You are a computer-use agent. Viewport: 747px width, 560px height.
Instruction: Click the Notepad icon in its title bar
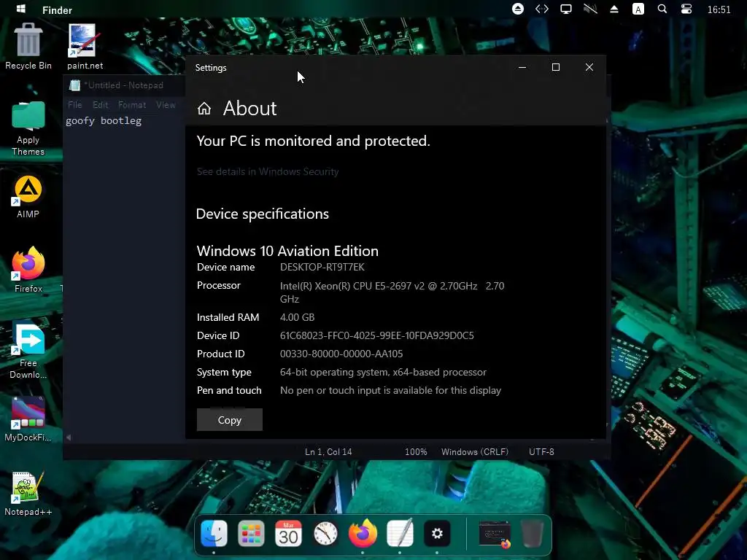(75, 85)
